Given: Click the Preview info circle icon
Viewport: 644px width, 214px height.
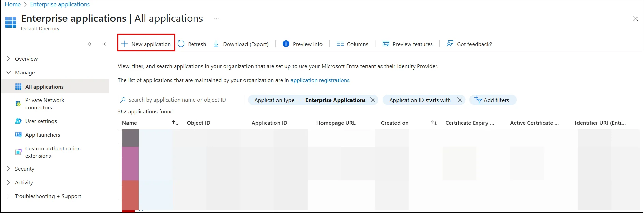Looking at the screenshot, I should 286,44.
